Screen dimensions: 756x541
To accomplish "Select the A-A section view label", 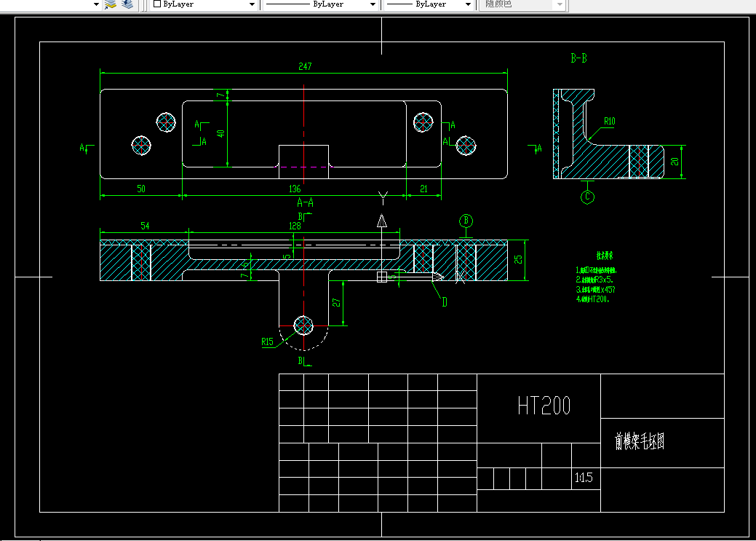I will tap(305, 202).
